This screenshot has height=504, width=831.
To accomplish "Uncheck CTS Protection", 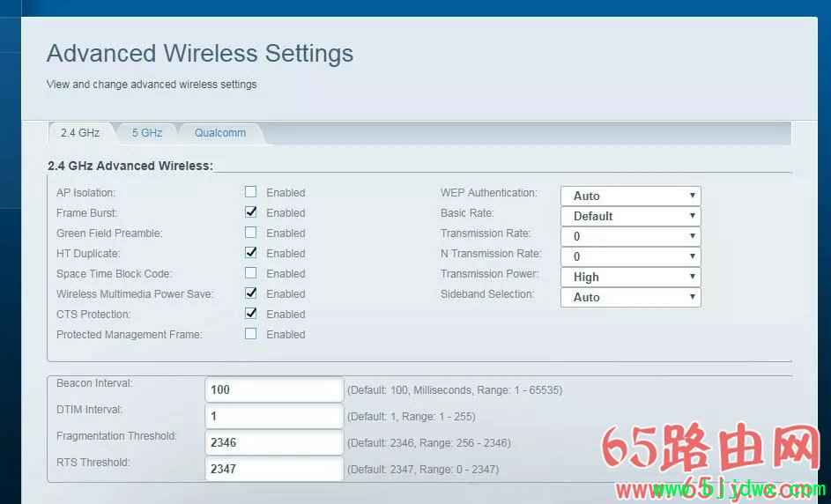I will point(251,314).
